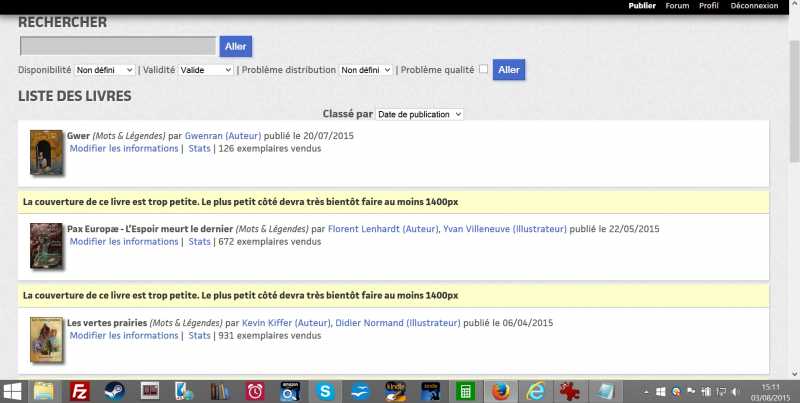Go to the Profil menu item
Viewport: 800px width, 403px height.
(709, 6)
